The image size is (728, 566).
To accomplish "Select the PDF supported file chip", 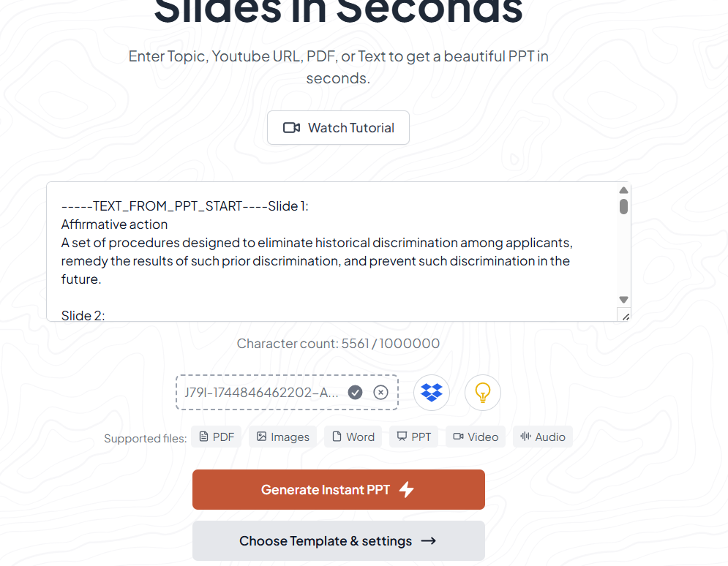I will coord(217,437).
